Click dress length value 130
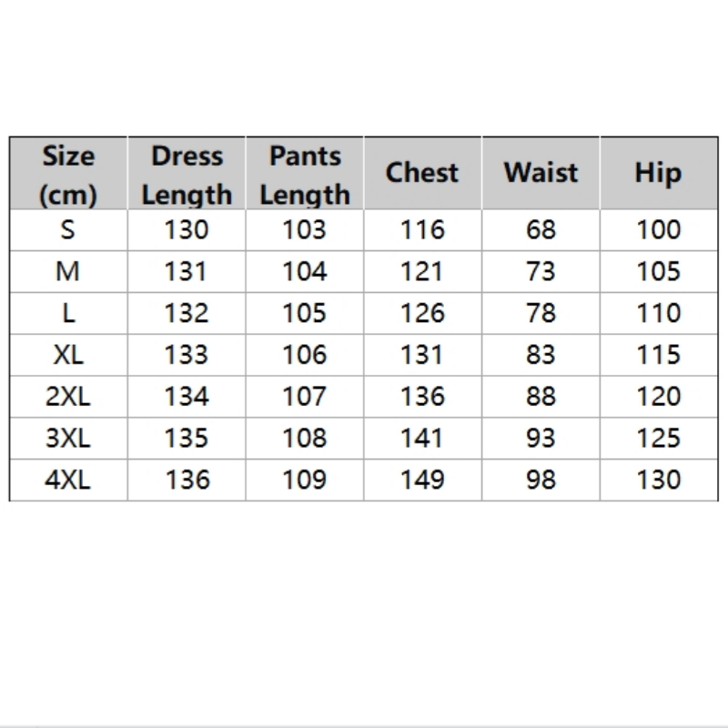This screenshot has height=728, width=728. click(187, 230)
